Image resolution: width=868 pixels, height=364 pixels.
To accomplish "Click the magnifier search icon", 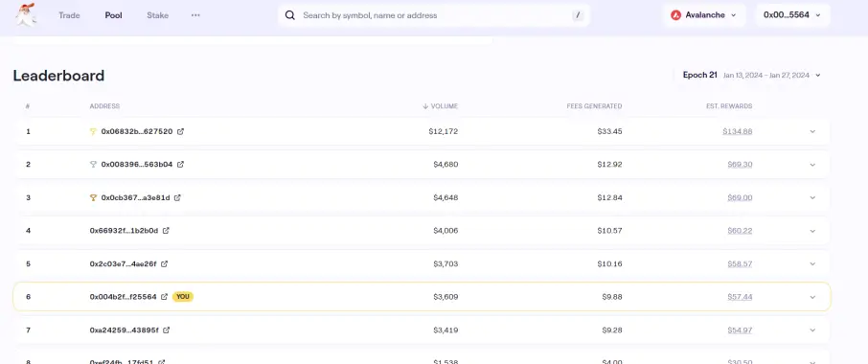I will [290, 15].
